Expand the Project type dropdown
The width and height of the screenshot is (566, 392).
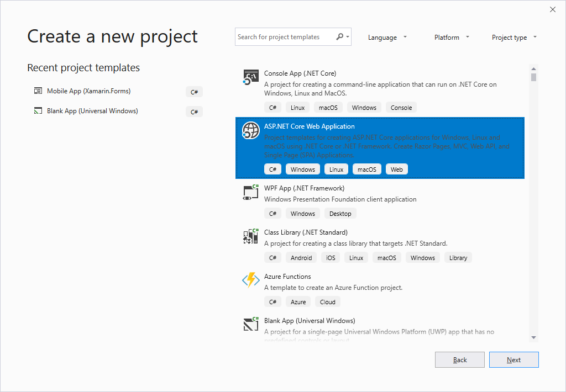coord(513,38)
